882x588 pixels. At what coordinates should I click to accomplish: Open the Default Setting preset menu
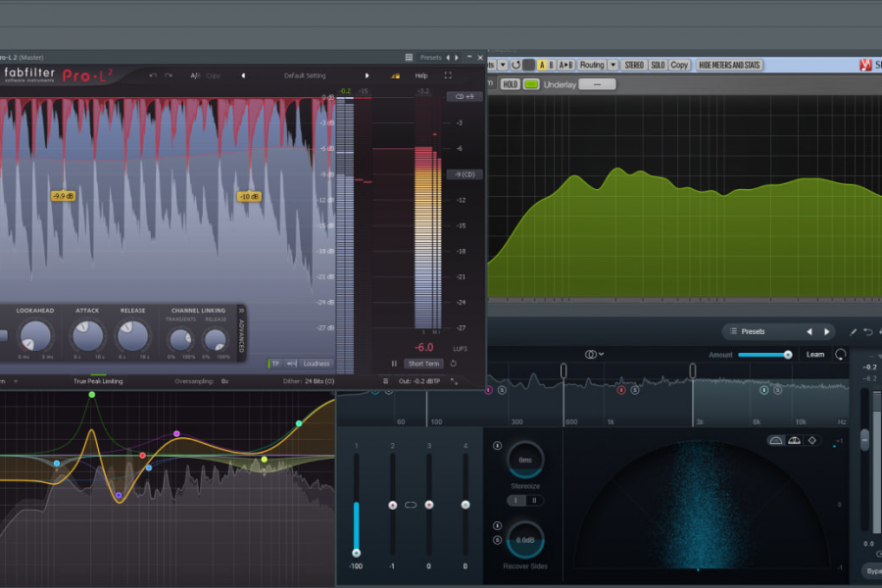point(305,75)
